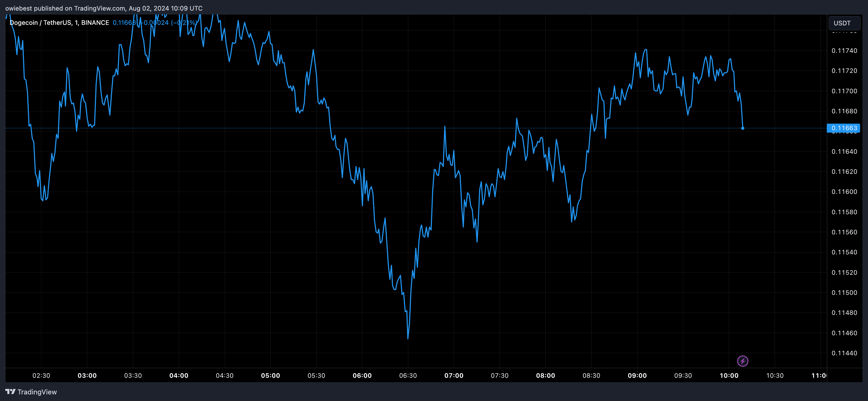Viewport: 868px width, 401px height.
Task: Click the TradingView text at bottom
Action: [37, 392]
